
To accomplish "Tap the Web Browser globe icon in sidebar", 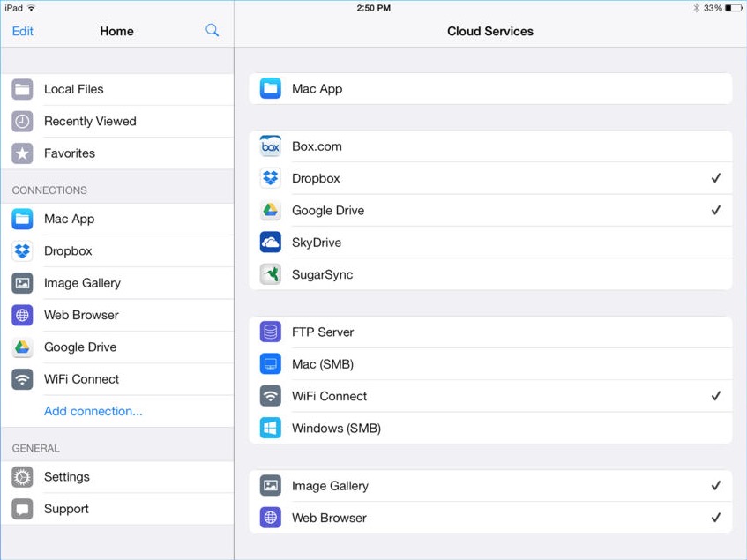I will pyautogui.click(x=22, y=315).
